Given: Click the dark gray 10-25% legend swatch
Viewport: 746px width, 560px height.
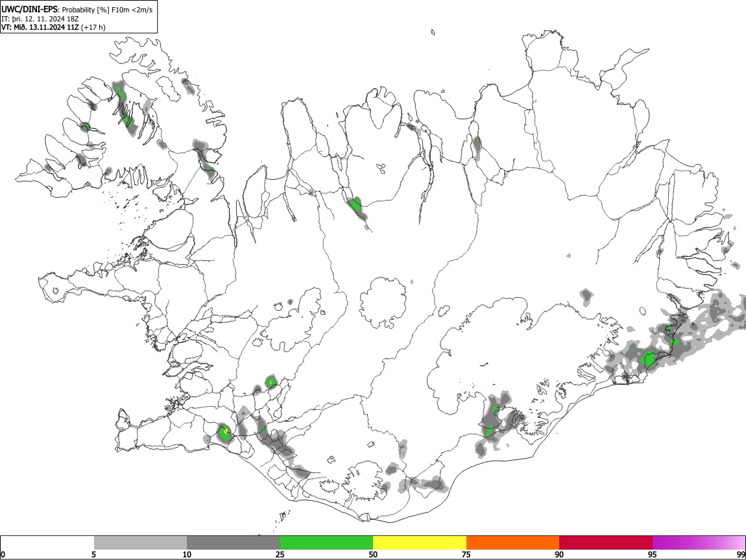Looking at the screenshot, I should (x=234, y=543).
